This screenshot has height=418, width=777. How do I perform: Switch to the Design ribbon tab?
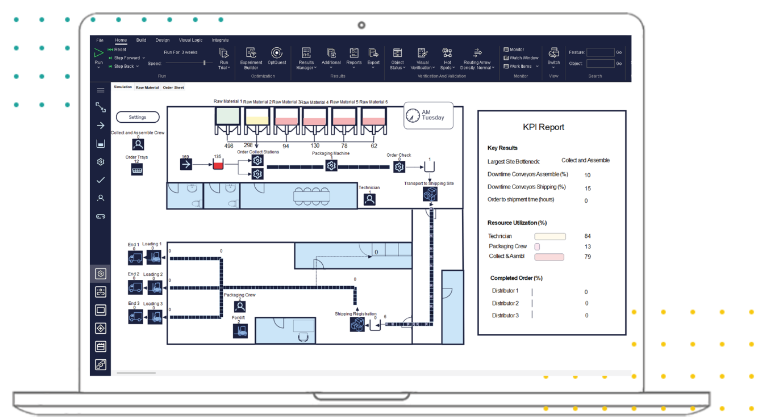[x=163, y=40]
